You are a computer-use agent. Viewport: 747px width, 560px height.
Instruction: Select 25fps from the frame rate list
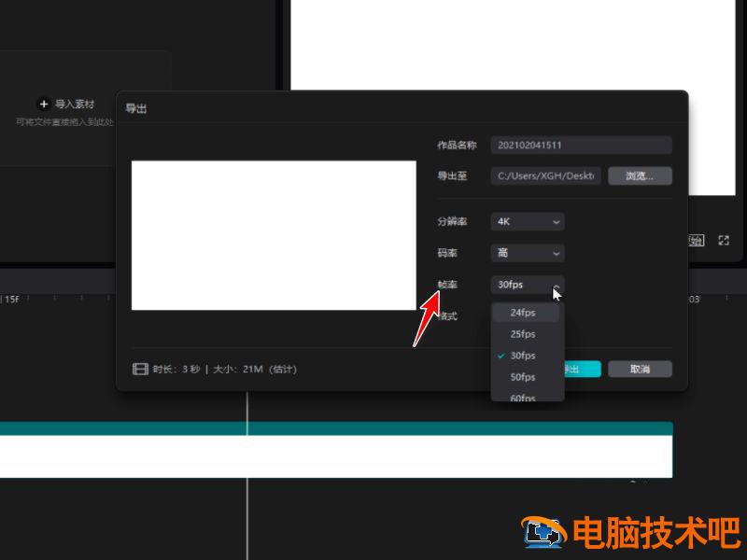point(526,333)
